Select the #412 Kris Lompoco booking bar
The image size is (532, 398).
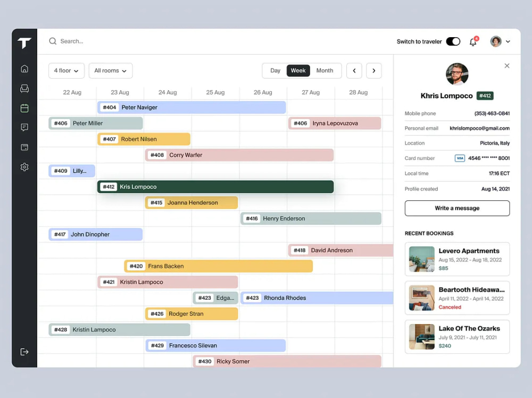coord(215,187)
